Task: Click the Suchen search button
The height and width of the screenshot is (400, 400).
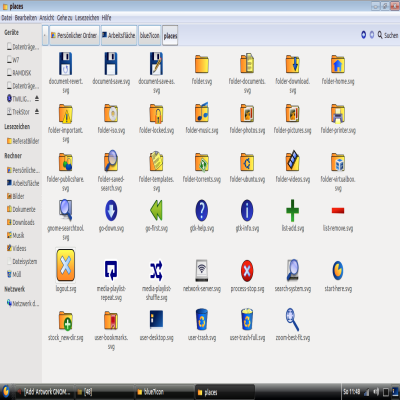Action: click(x=388, y=35)
